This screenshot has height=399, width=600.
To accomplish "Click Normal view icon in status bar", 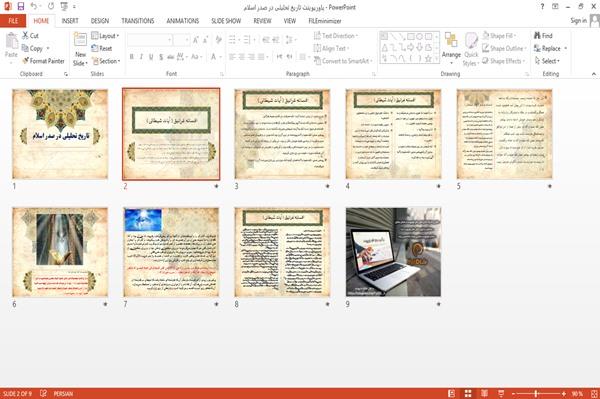I will click(x=452, y=393).
